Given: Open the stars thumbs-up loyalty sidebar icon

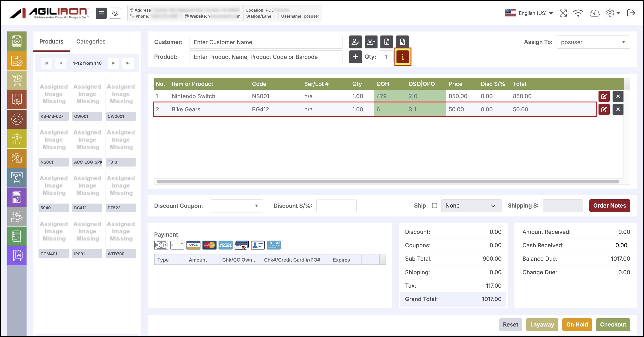Looking at the screenshot, I should 17,139.
